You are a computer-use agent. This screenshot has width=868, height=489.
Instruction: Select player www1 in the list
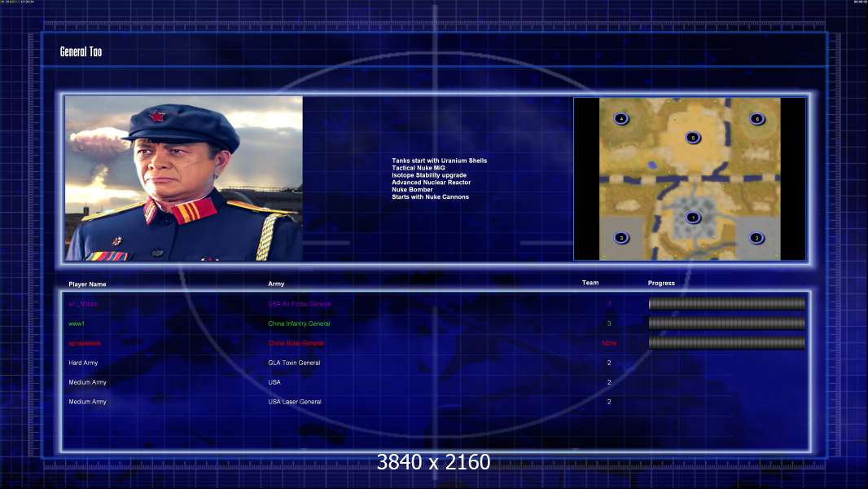pos(77,324)
